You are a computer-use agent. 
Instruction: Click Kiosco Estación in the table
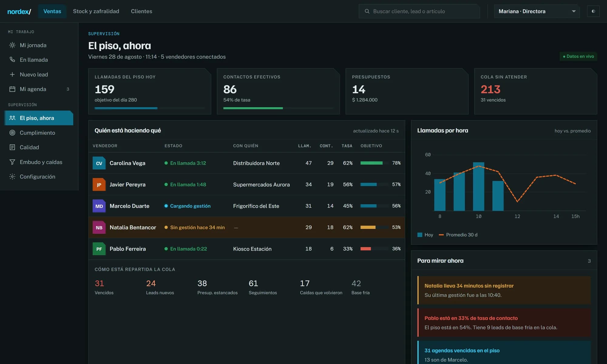252,249
